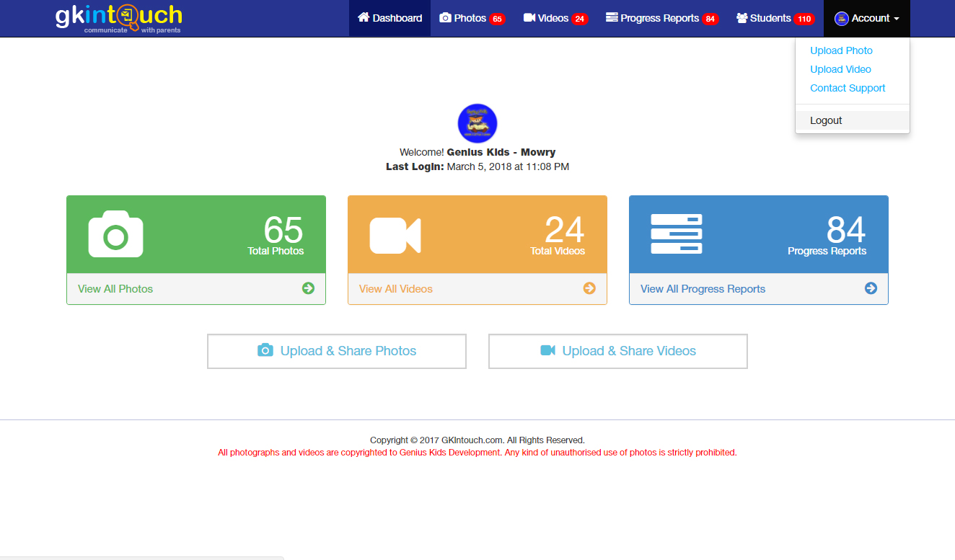Viewport: 955px width, 560px height.
Task: Click the arrow icon beside View All Progress Reports
Action: (x=871, y=288)
